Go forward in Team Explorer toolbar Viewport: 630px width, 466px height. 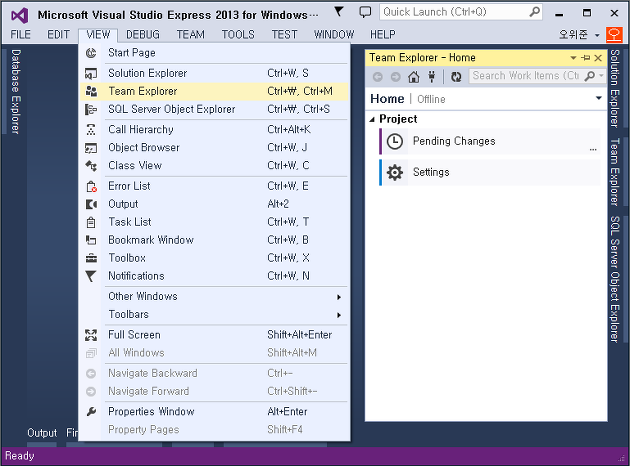coord(396,76)
